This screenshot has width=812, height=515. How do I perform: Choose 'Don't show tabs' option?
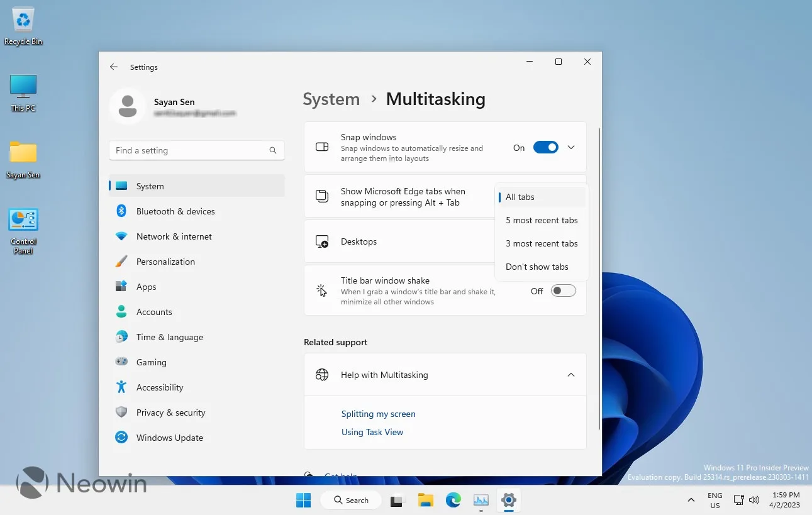[x=537, y=267]
